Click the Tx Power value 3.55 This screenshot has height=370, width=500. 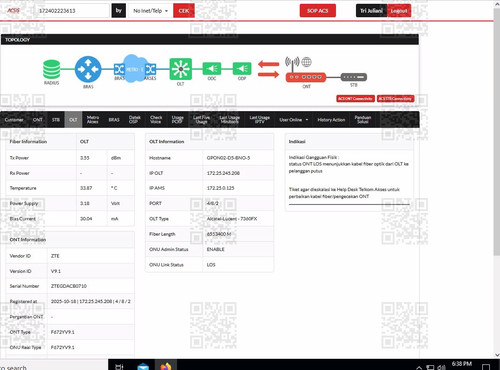85,158
